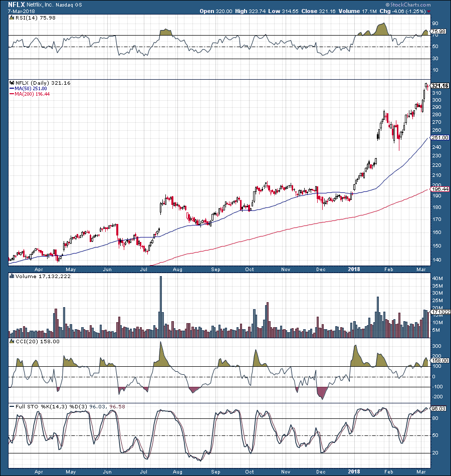This screenshot has height=476, width=451.
Task: Click the 290 label on price axis
Action: tap(437, 107)
